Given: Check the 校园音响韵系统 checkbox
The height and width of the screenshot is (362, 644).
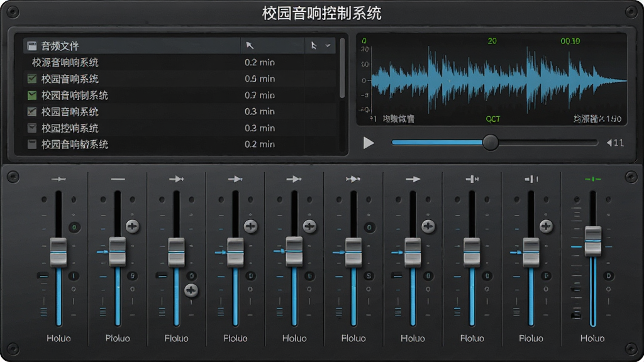Looking at the screenshot, I should (31, 144).
